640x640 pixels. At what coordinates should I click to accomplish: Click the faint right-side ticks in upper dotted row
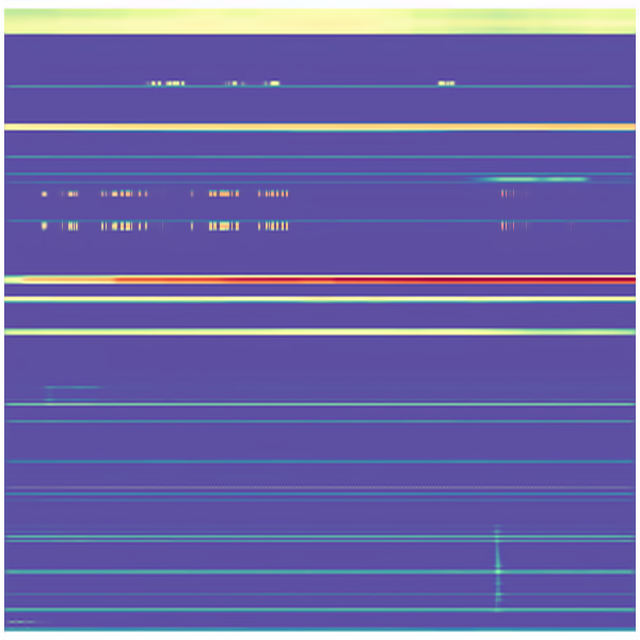pos(510,193)
